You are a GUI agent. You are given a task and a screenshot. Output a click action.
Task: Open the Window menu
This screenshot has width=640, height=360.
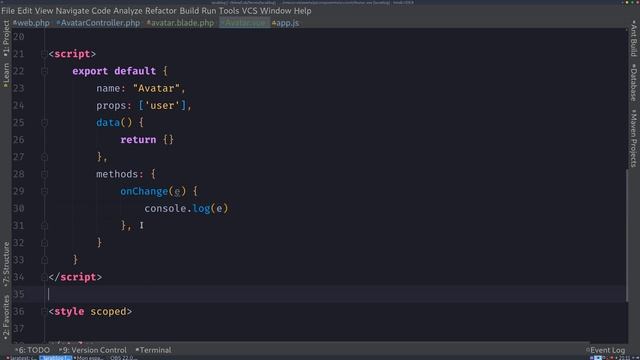coord(276,11)
